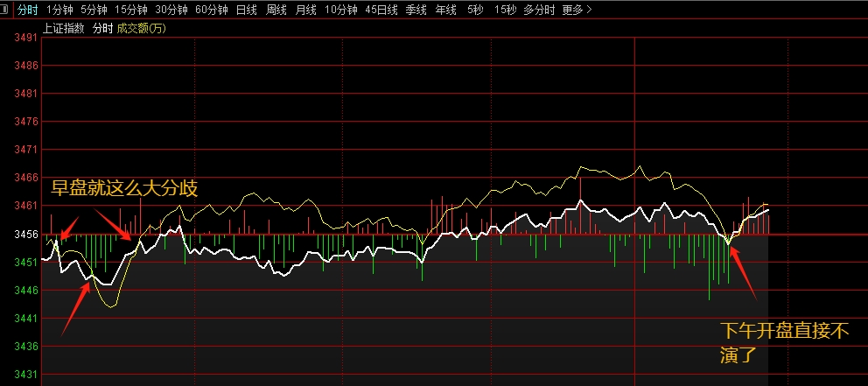Viewport: 868px width, 386px height.
Task: Click the 3466 price axis label
Action: click(26, 178)
